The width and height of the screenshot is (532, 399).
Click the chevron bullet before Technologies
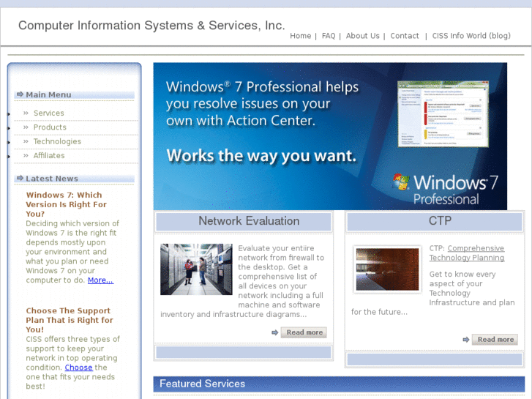(x=26, y=141)
